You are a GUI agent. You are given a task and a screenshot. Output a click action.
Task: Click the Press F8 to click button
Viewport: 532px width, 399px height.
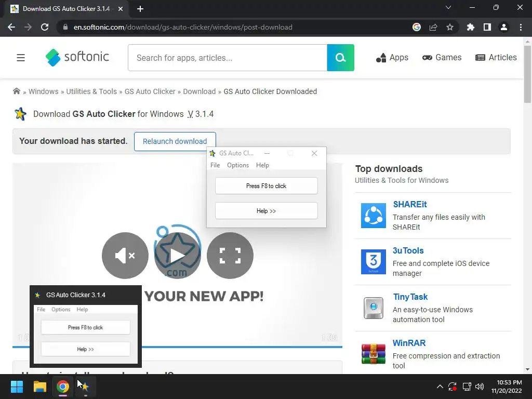click(267, 186)
